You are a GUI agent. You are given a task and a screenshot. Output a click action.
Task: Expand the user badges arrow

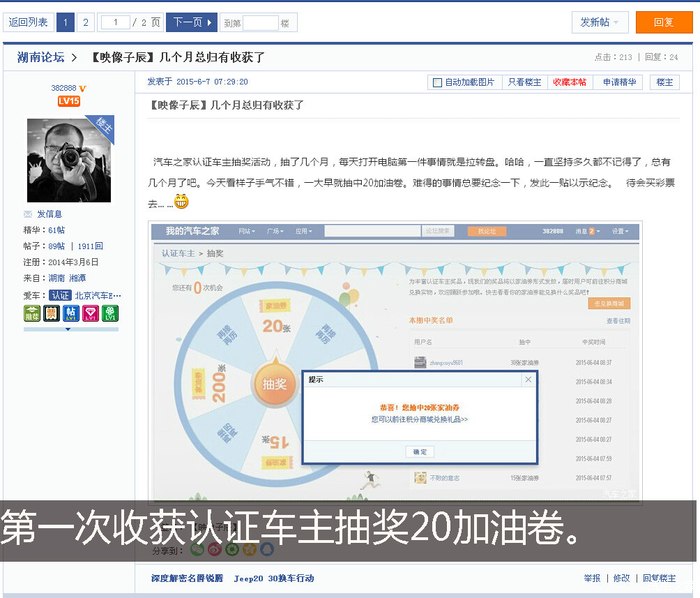68,329
